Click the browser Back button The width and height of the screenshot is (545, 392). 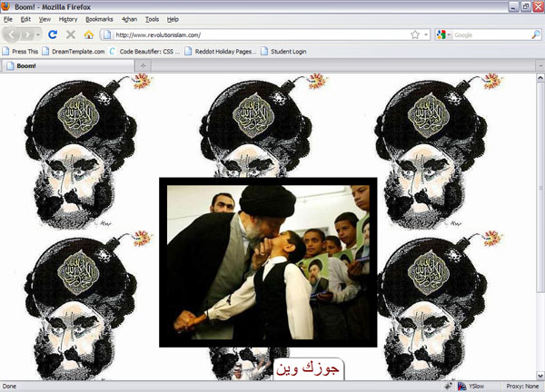pos(12,34)
